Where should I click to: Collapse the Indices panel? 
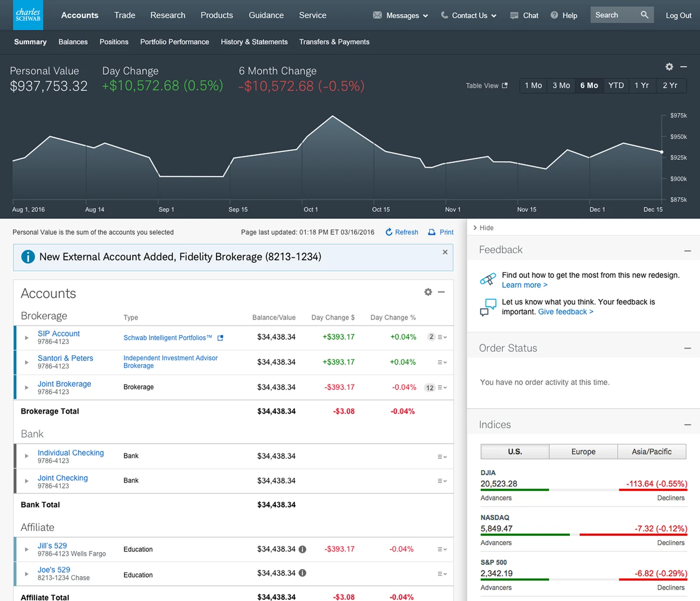688,425
